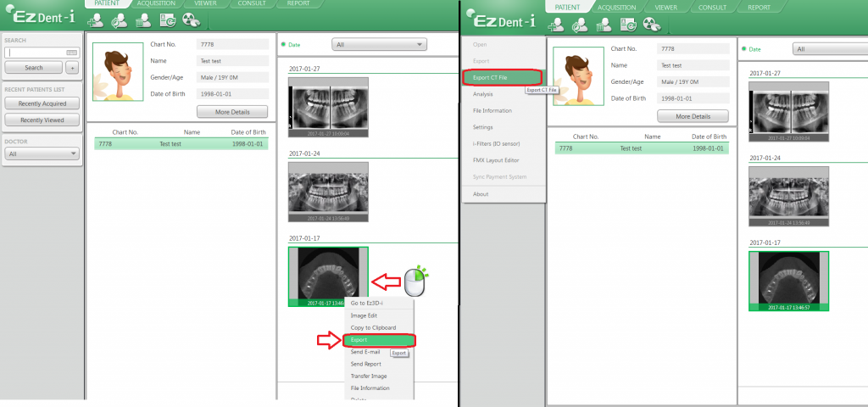Click the delete patient trash icon in right window

tap(604, 25)
